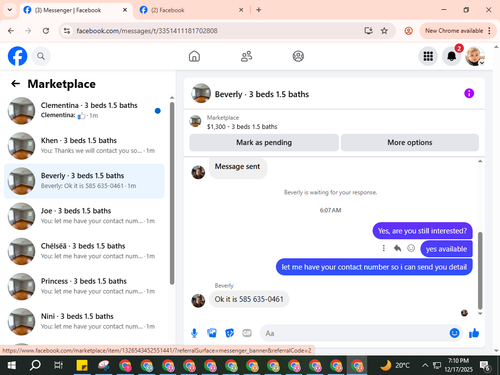
Task: Click the listing thumbnail beside Marketplace label
Action: [195, 121]
